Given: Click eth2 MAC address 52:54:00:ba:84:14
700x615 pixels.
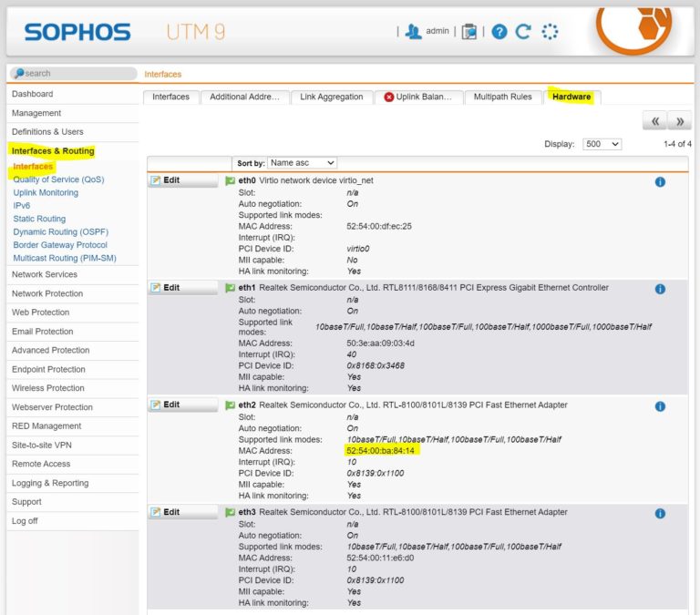Looking at the screenshot, I should click(380, 451).
